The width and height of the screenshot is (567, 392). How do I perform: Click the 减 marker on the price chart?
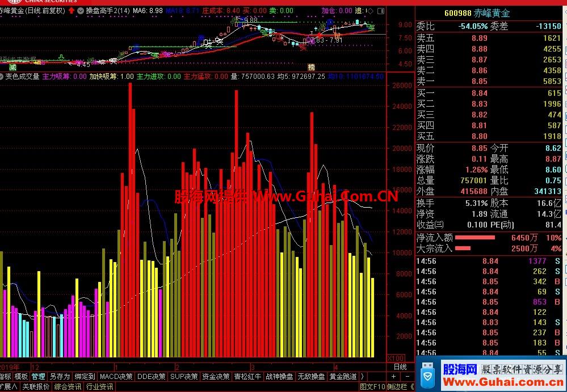click(12, 67)
